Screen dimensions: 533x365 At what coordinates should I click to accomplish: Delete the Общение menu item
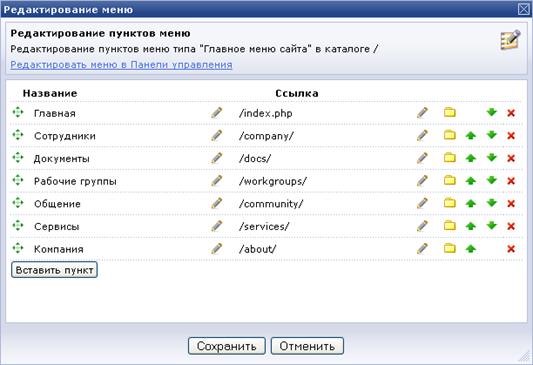511,204
